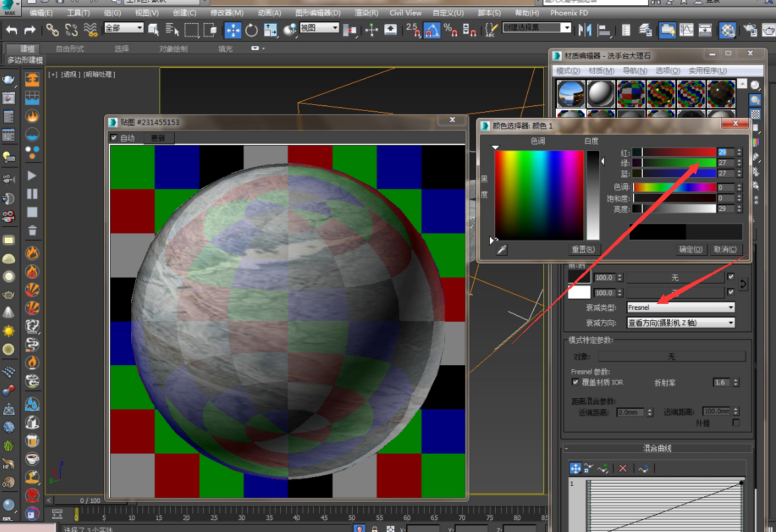Screen dimensions: 776x532
Task: Open Material (材质) menu in Material Editor
Action: 601,71
